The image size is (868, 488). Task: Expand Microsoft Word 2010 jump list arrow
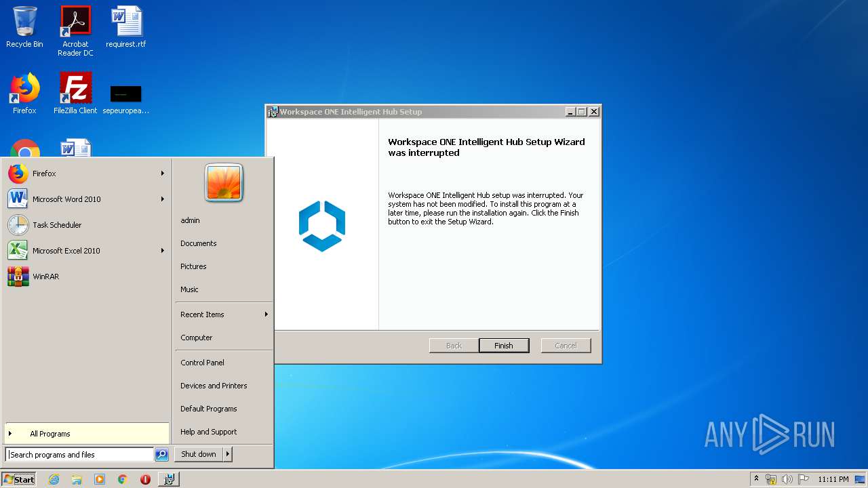click(163, 199)
